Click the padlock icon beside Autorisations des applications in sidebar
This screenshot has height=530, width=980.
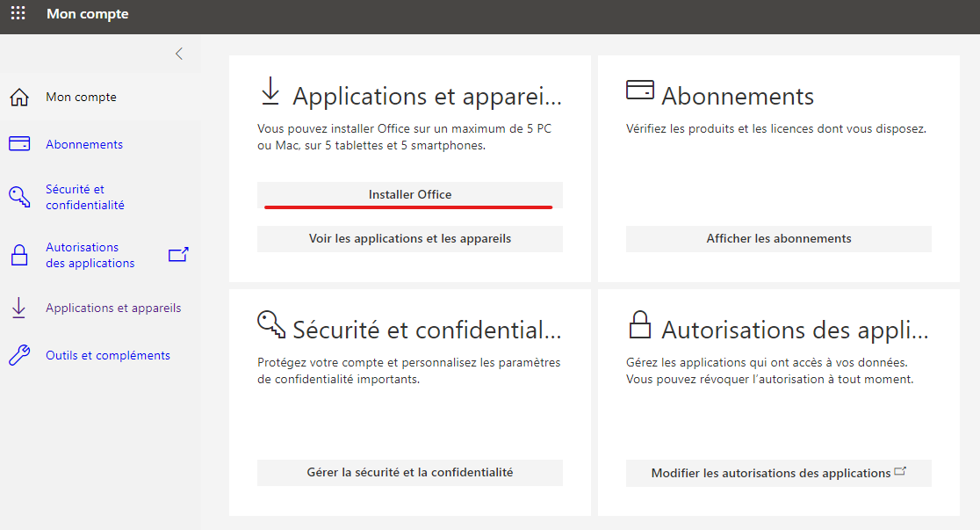coord(19,255)
